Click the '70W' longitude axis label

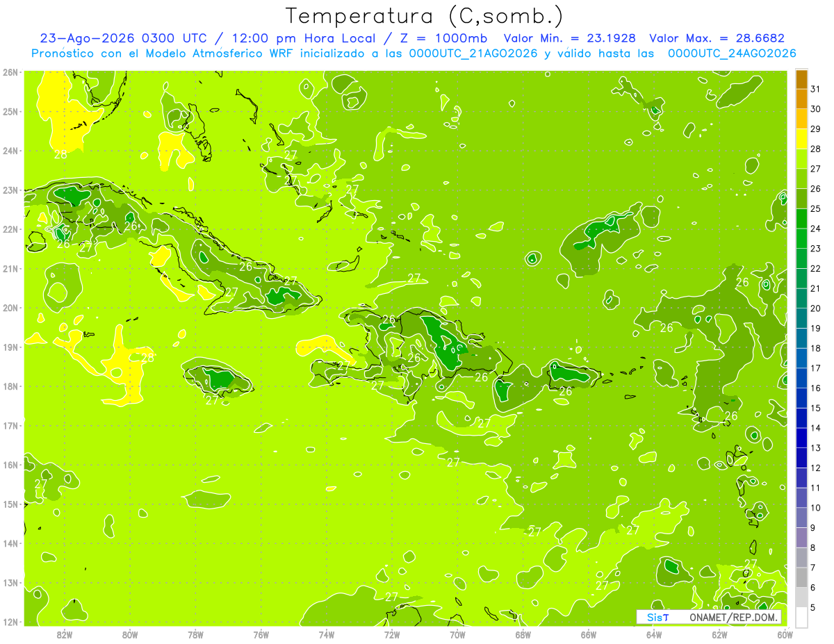tap(457, 634)
